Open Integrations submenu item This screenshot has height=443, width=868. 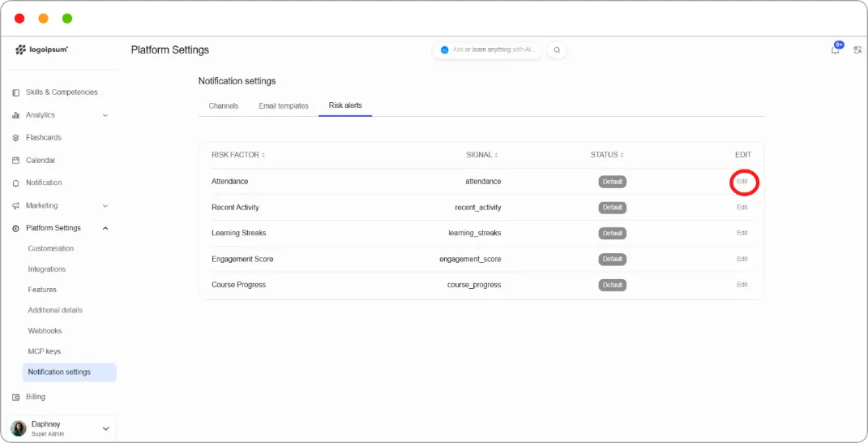pos(47,269)
